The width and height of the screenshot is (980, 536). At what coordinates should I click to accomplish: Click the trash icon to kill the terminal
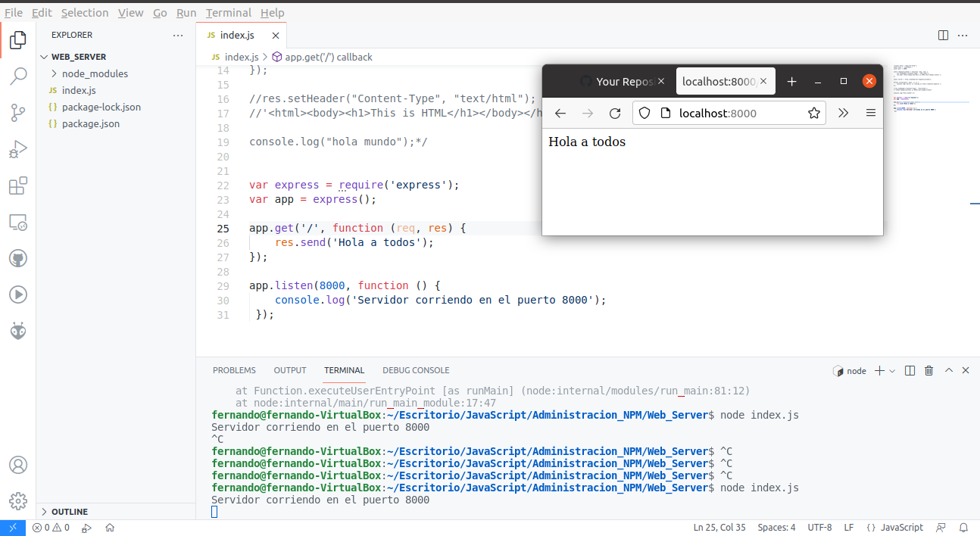click(929, 370)
